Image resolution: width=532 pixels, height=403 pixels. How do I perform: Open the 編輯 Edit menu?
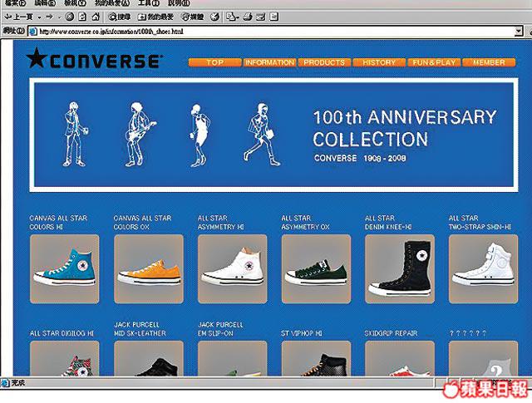tap(44, 3)
